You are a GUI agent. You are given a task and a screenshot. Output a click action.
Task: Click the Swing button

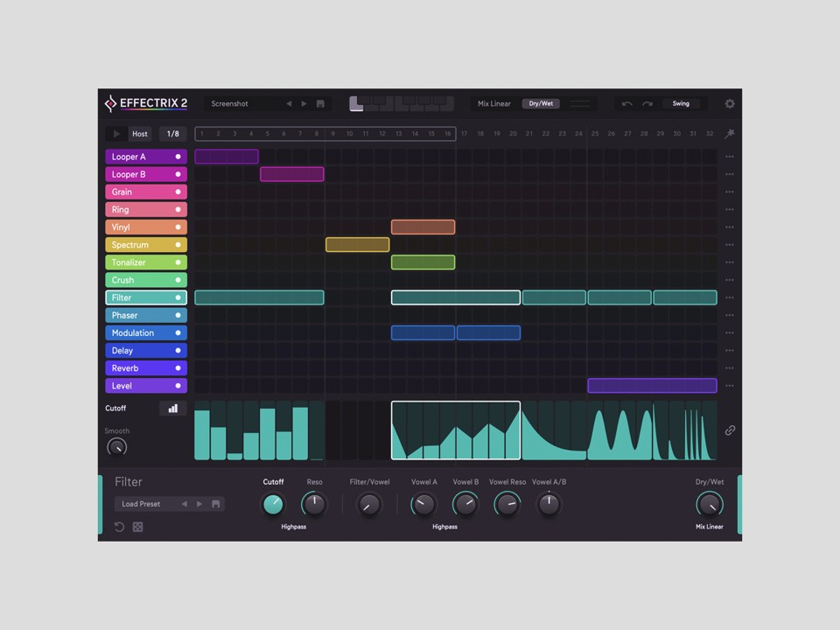click(x=681, y=103)
